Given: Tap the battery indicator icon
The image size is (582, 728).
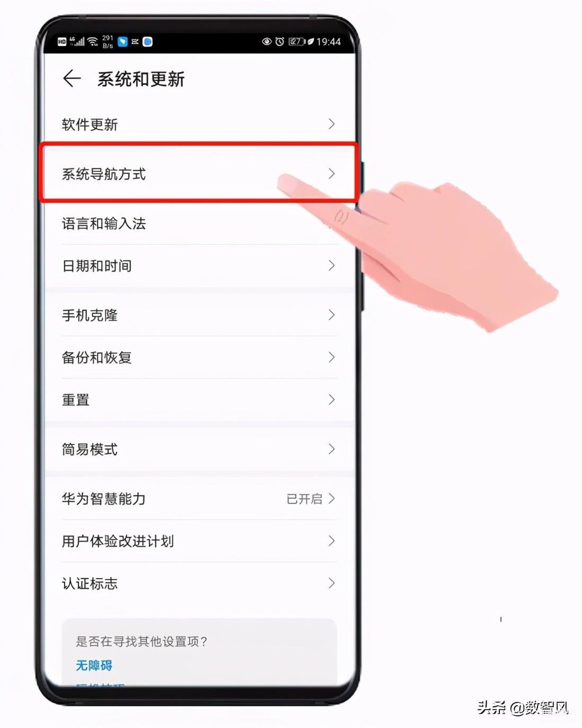Looking at the screenshot, I should (297, 41).
